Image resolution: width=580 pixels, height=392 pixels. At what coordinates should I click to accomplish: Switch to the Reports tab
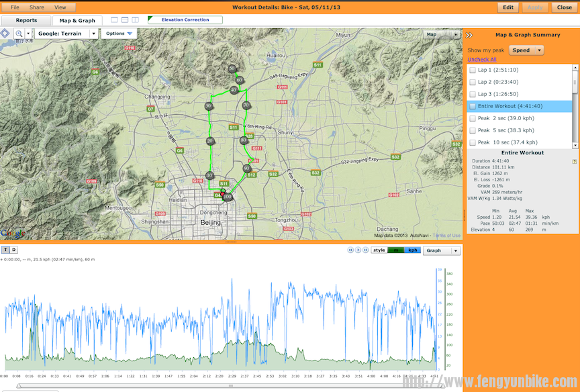coord(27,20)
